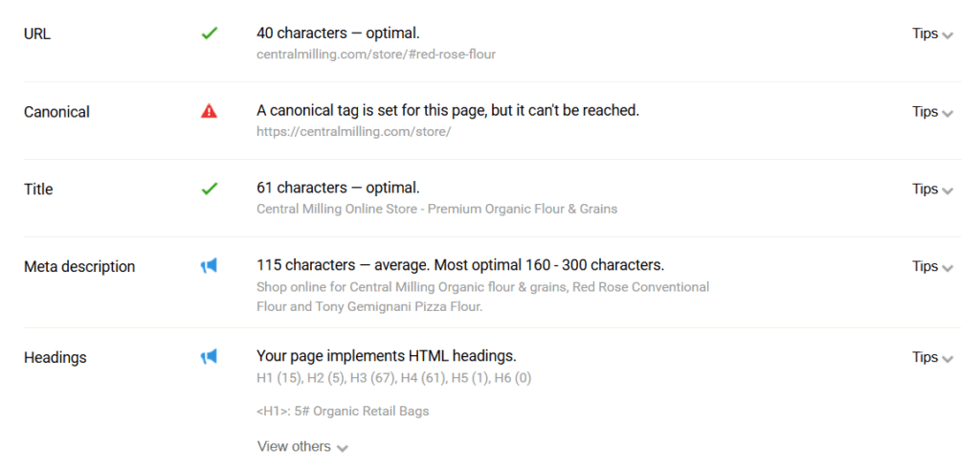Open the https://centralmilling.com/store/ canonical link
Viewport: 980px width, 469px height.
pyautogui.click(x=354, y=132)
